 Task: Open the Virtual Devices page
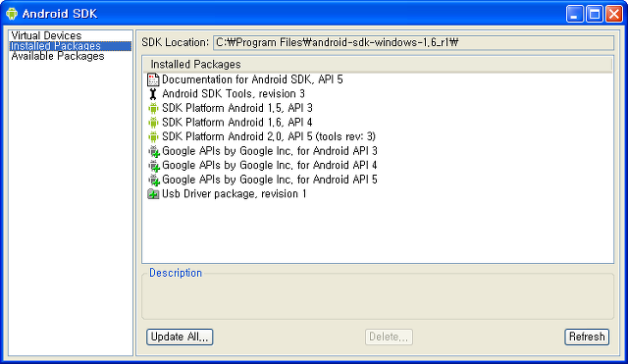46,35
